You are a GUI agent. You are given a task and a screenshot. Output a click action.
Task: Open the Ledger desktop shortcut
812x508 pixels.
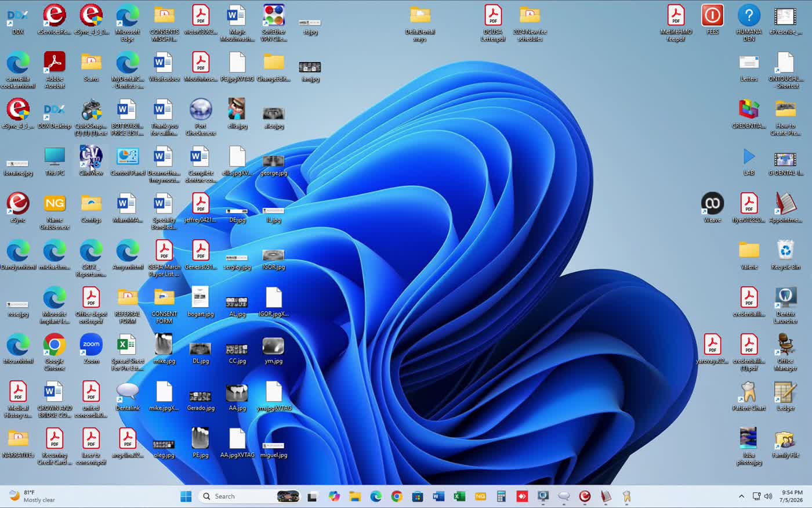(x=785, y=396)
